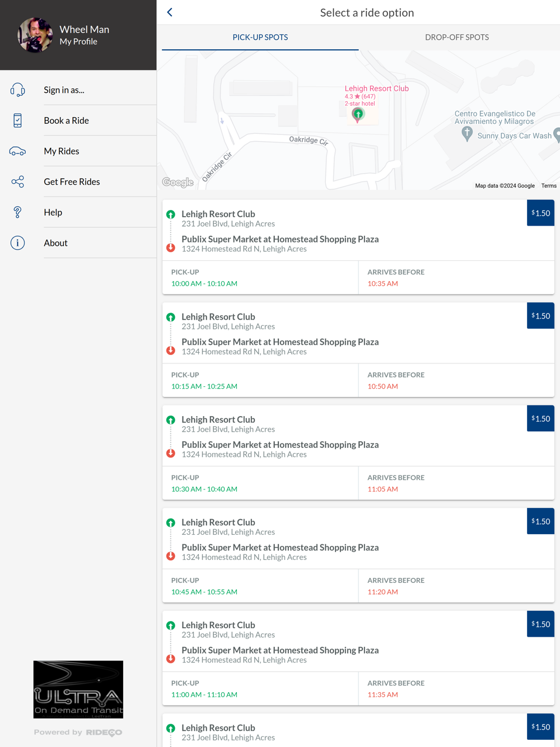Click the green pickup pin on the map

pyautogui.click(x=358, y=115)
